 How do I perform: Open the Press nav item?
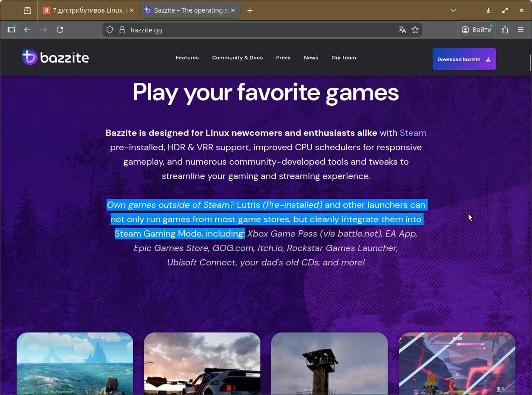(283, 58)
